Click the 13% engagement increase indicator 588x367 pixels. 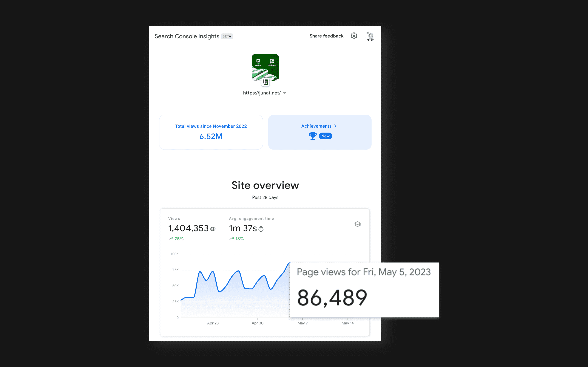236,239
